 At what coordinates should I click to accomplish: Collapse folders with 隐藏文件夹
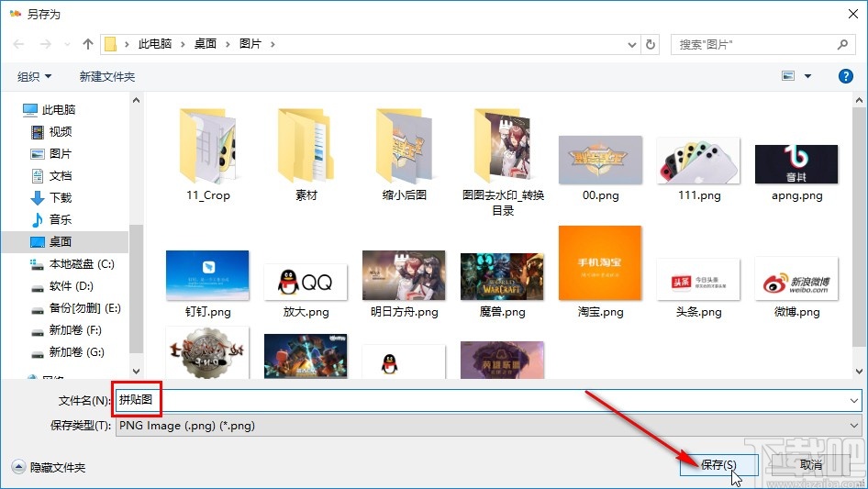tap(49, 467)
